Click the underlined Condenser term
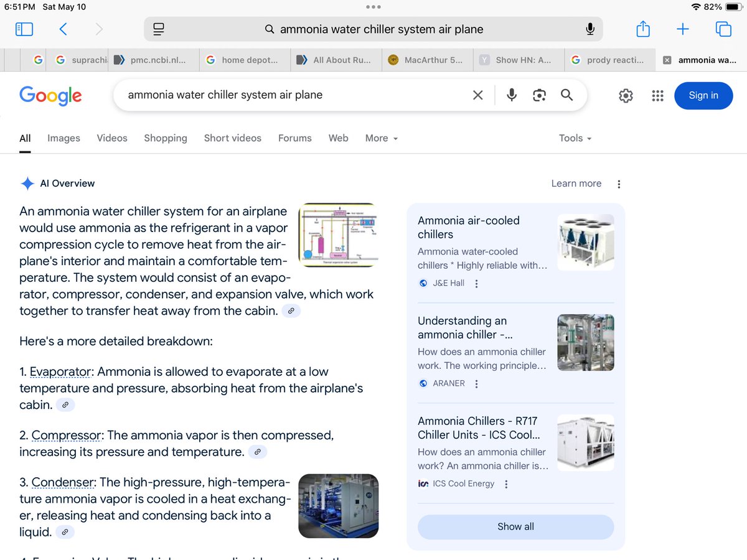This screenshot has width=747, height=560. click(x=63, y=482)
